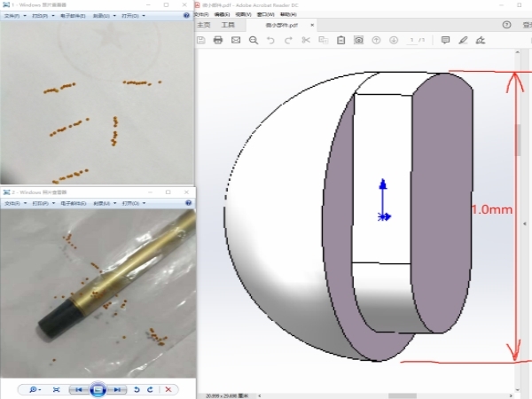Click help icon in photo viewer 2 window
532x399 pixels.
(188, 203)
